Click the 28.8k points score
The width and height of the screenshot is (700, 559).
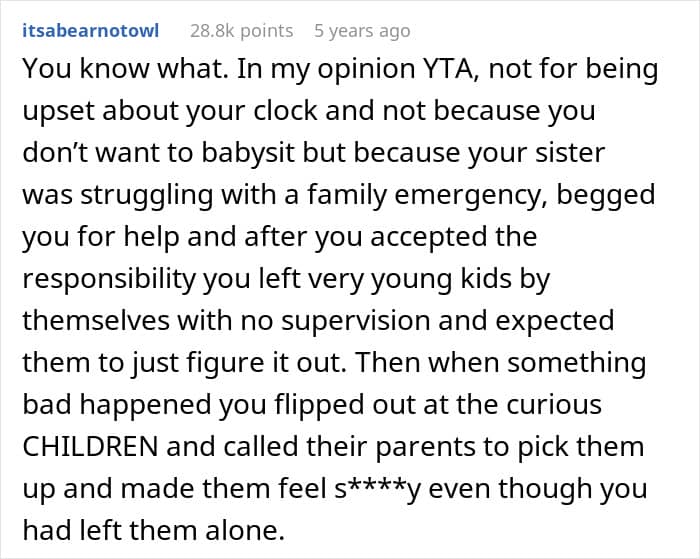click(241, 31)
